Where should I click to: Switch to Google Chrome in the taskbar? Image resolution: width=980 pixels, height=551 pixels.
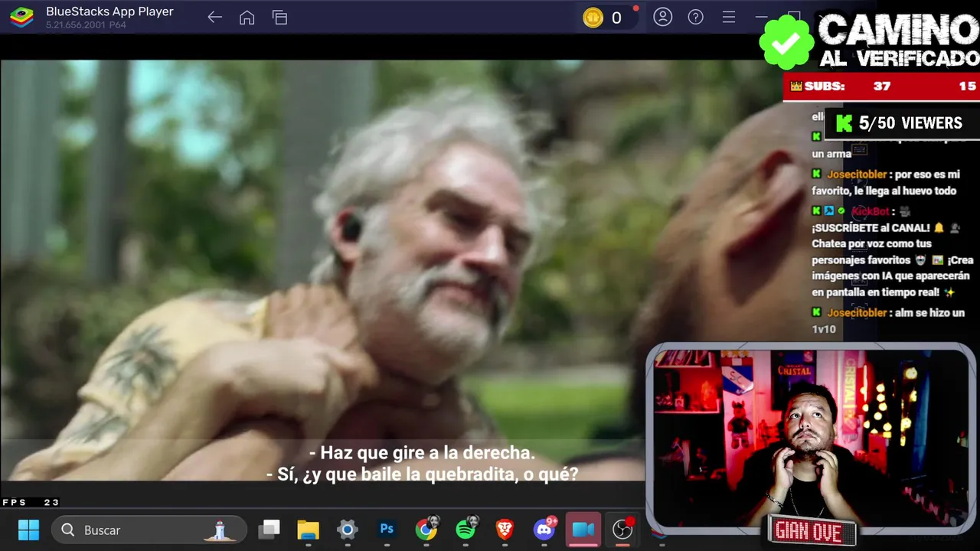pos(426,530)
